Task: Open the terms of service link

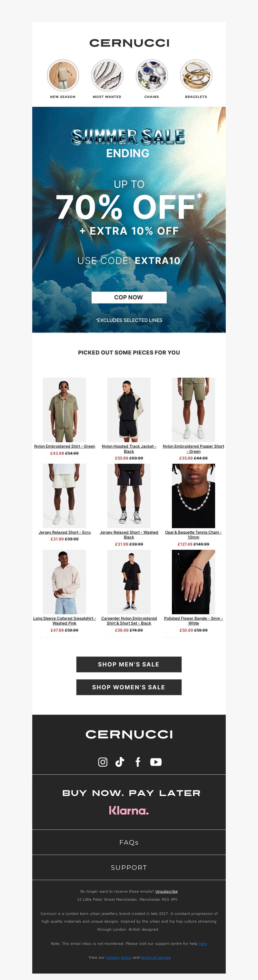Action: point(156,957)
